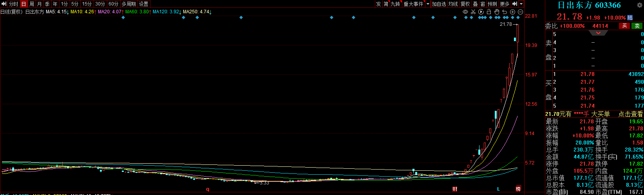Click the scissors cut tool icon
The width and height of the screenshot is (644, 195).
tap(473, 12)
